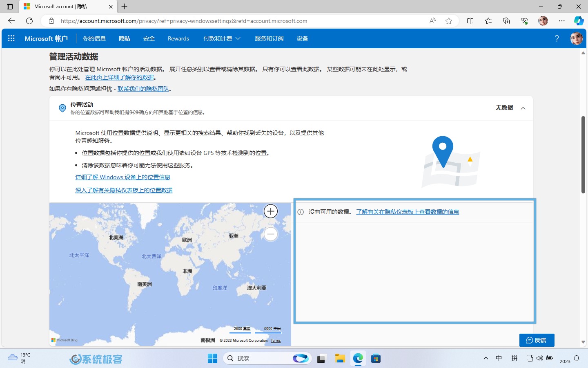Open volume control in tray
The height and width of the screenshot is (368, 588).
tap(540, 358)
